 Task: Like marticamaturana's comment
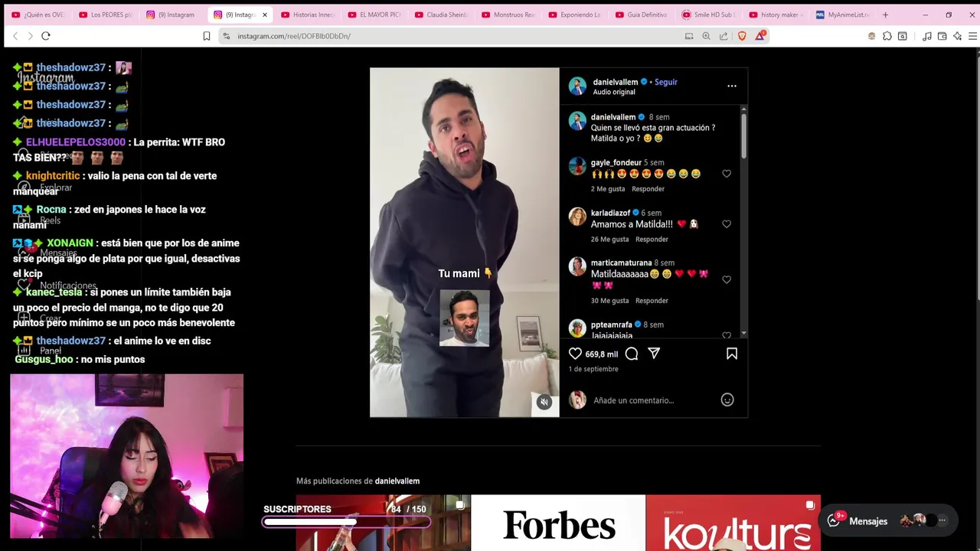coord(727,279)
